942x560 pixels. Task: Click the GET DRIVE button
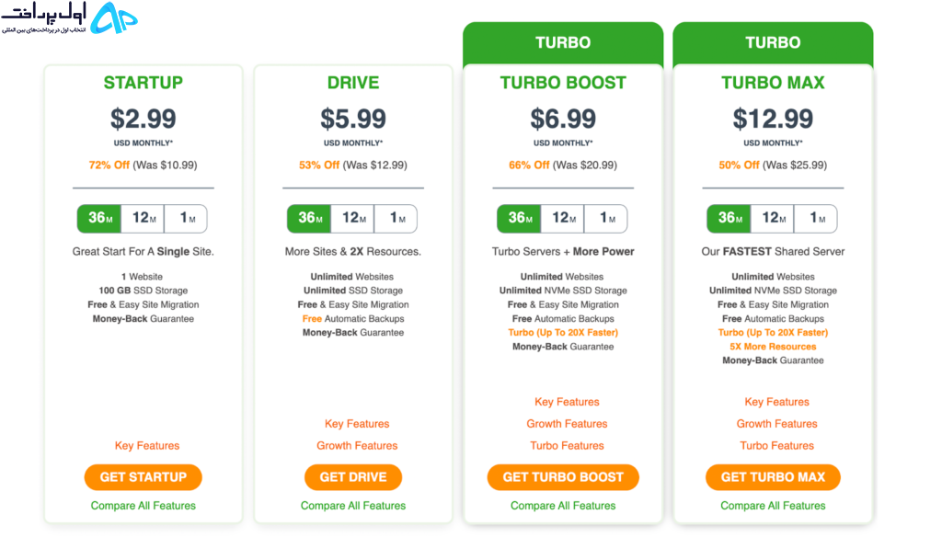pyautogui.click(x=353, y=477)
